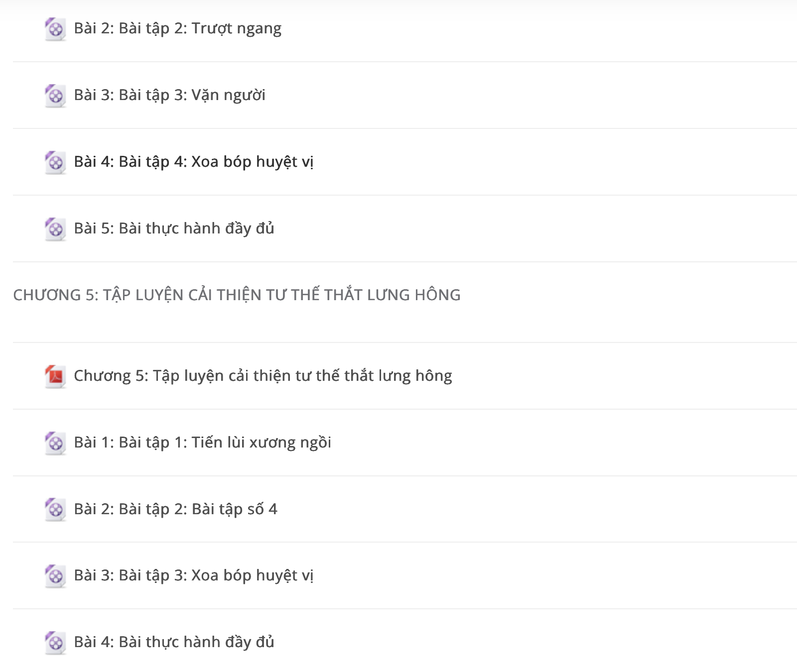797x672 pixels.
Task: Open lesson Bài 4: Bài tập 4: Xoa bóp huyệt vị
Action: 194,162
